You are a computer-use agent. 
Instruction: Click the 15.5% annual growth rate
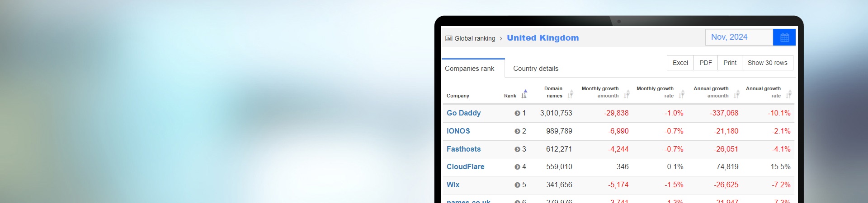pyautogui.click(x=781, y=167)
